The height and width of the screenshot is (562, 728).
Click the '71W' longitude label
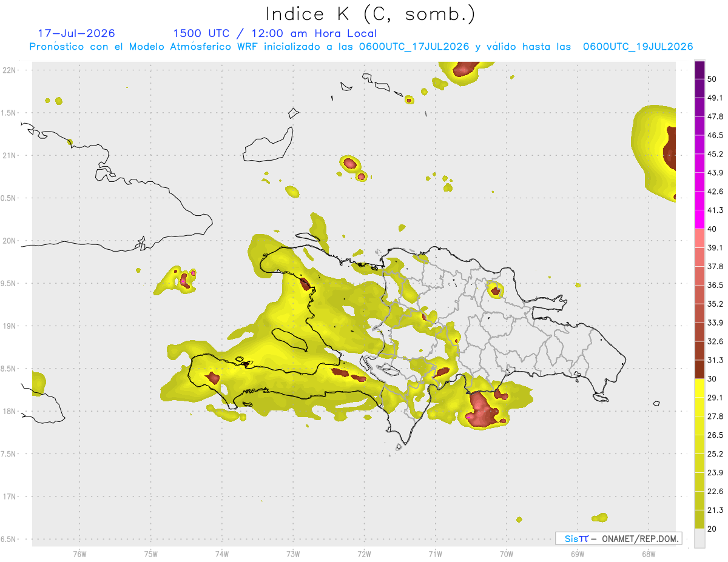(x=436, y=554)
